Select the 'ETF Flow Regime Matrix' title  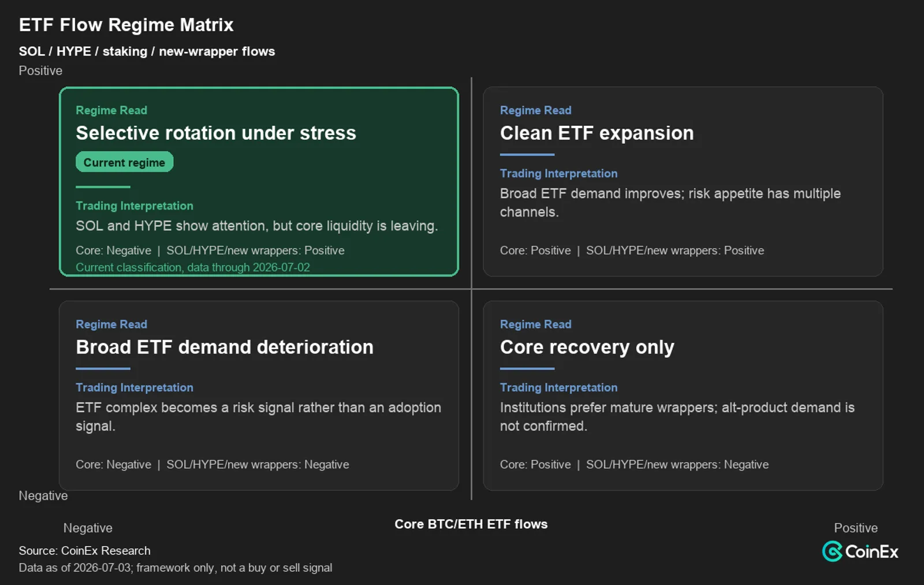click(126, 25)
